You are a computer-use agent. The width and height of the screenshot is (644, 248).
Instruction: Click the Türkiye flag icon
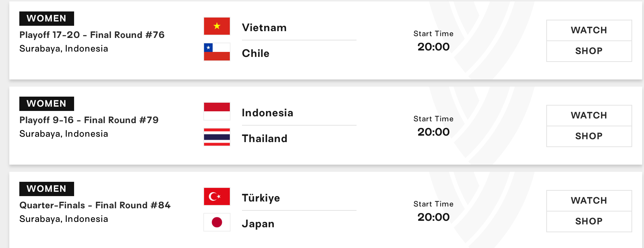pos(217,196)
